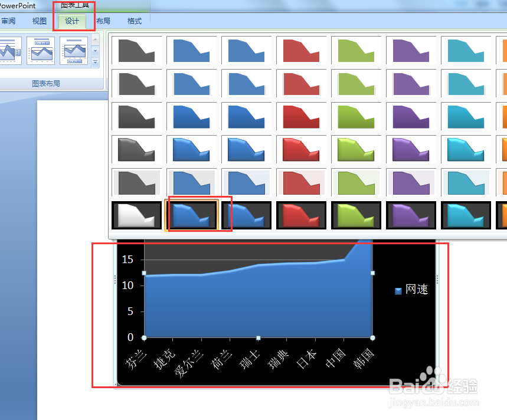Apply green chart style in second row
The width and height of the screenshot is (507, 420).
click(356, 83)
